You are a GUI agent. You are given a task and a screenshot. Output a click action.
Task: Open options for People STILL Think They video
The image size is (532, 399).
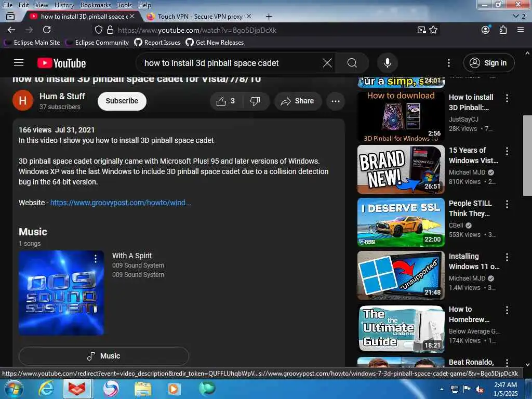507,204
